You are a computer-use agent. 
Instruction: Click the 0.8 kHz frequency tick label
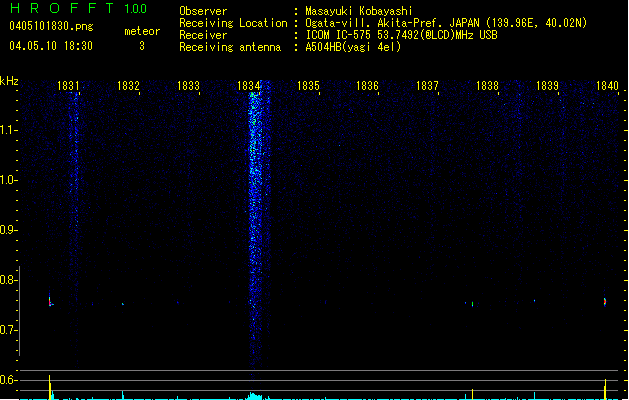(8, 279)
